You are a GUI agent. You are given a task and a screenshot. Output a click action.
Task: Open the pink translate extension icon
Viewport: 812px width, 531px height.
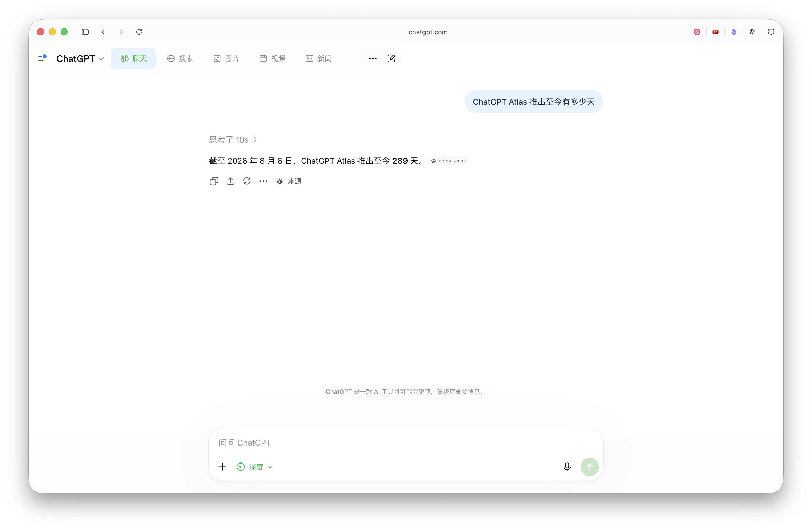click(697, 32)
